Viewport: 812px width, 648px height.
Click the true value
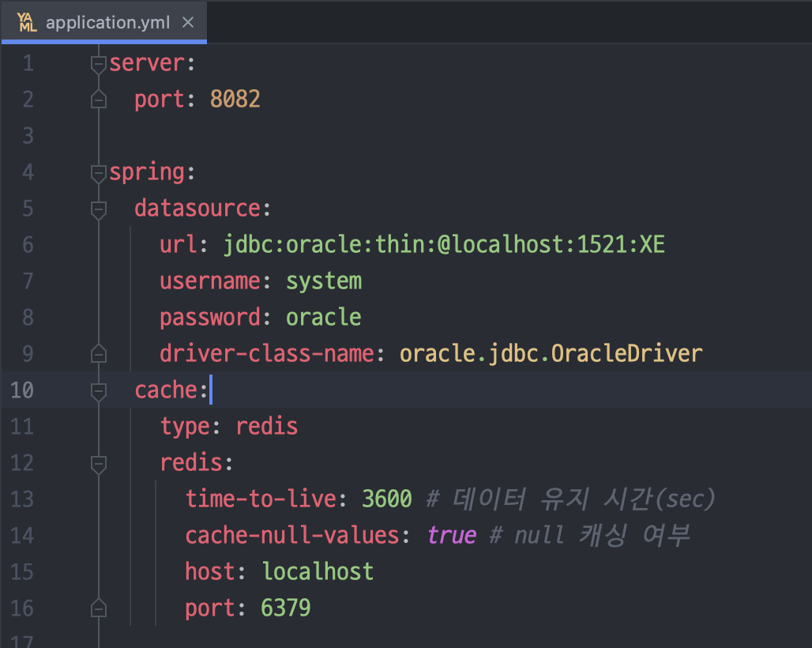(x=452, y=535)
